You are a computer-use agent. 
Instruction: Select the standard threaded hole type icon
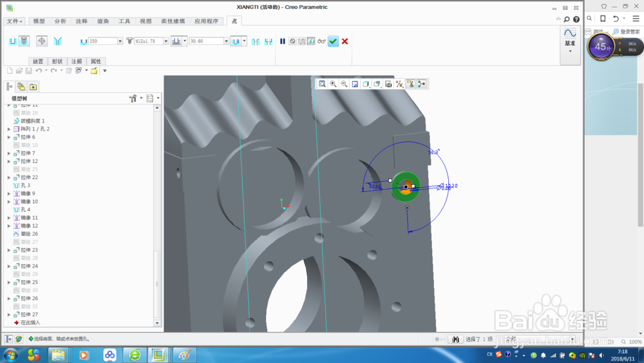point(24,41)
